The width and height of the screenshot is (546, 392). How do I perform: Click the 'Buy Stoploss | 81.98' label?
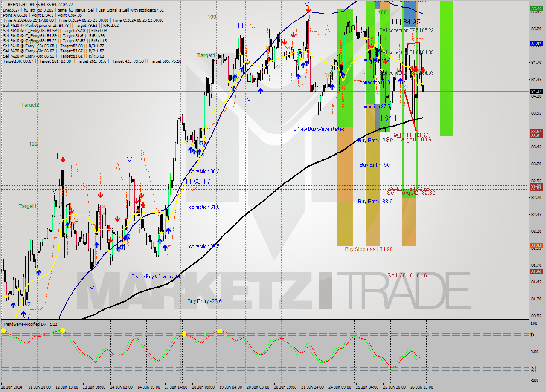(x=369, y=249)
